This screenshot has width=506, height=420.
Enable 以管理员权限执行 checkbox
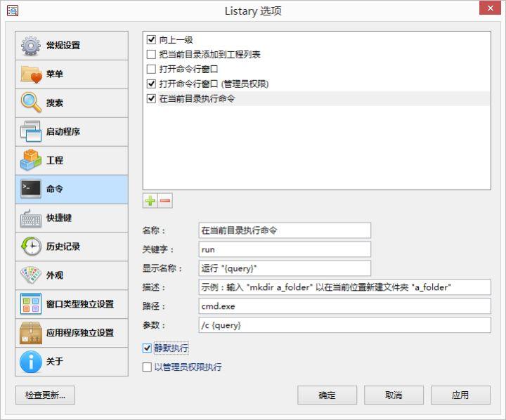tap(147, 367)
